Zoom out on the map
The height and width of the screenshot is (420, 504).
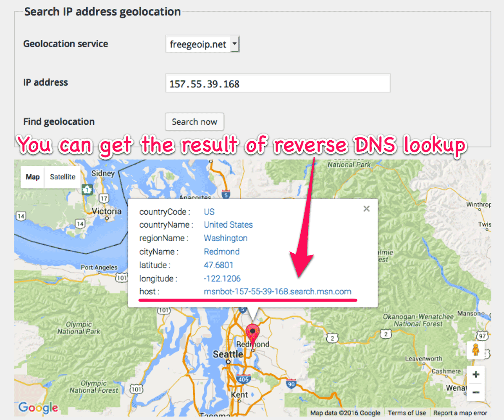coord(475,392)
